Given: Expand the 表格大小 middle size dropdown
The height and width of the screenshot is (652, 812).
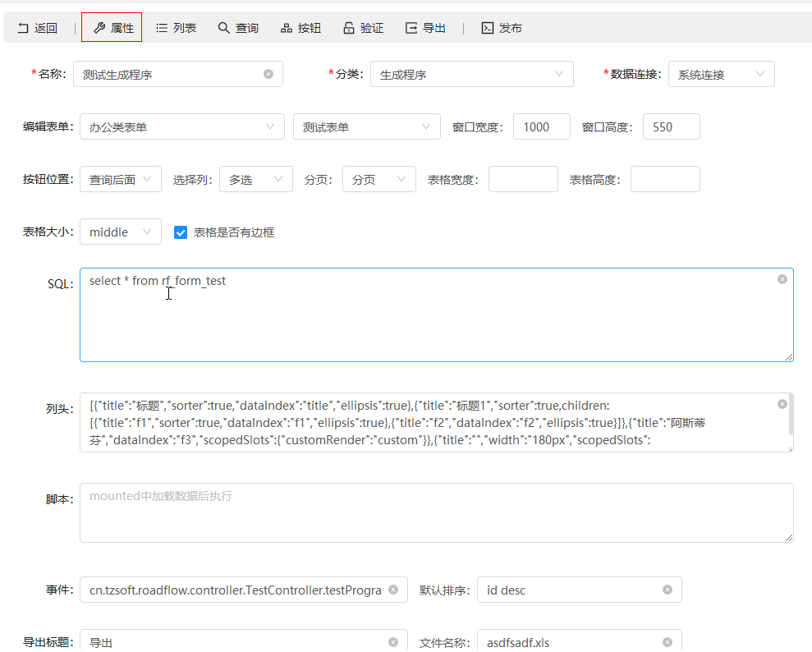Looking at the screenshot, I should 121,232.
